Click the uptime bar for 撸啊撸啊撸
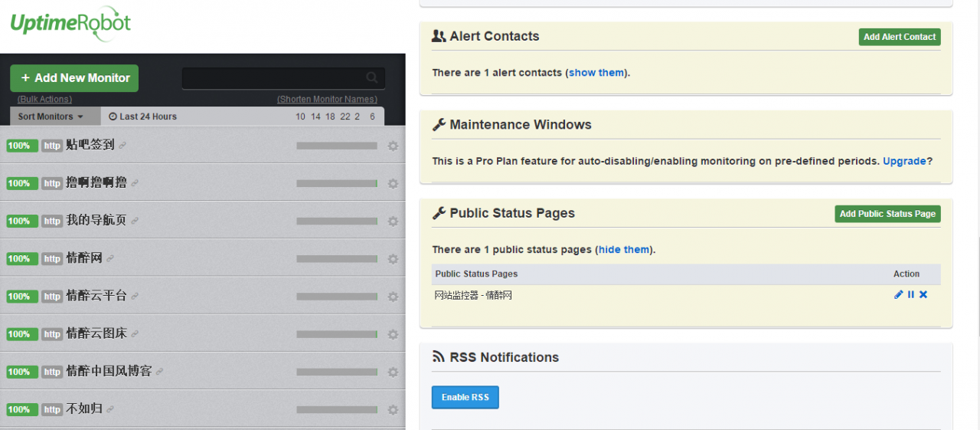The height and width of the screenshot is (430, 980). click(337, 183)
